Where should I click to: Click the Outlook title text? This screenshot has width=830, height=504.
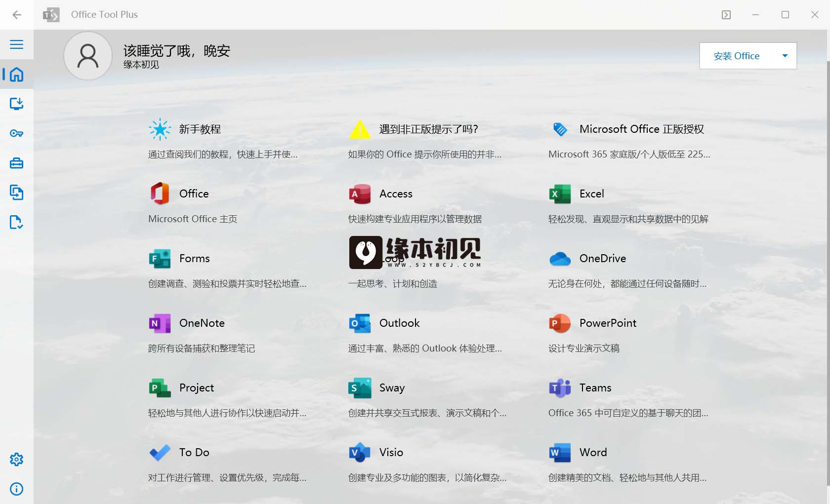pos(400,323)
